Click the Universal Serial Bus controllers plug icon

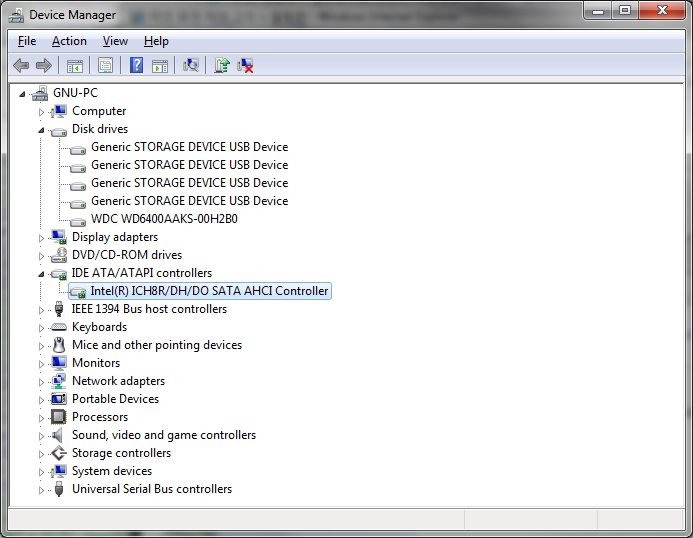pyautogui.click(x=59, y=489)
